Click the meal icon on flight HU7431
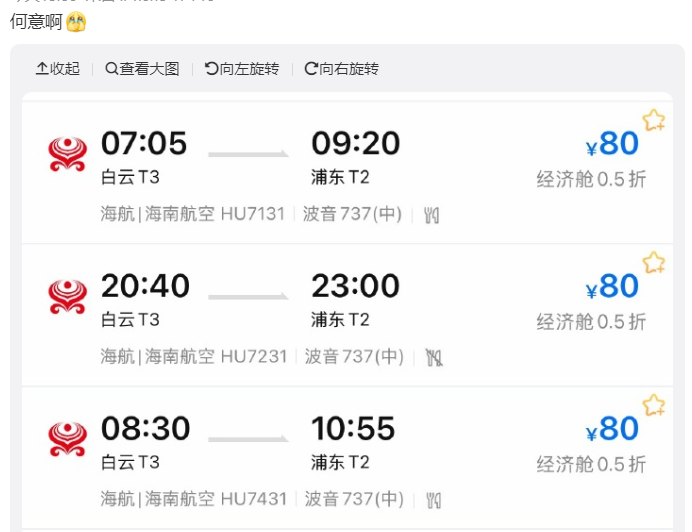 pos(432,499)
